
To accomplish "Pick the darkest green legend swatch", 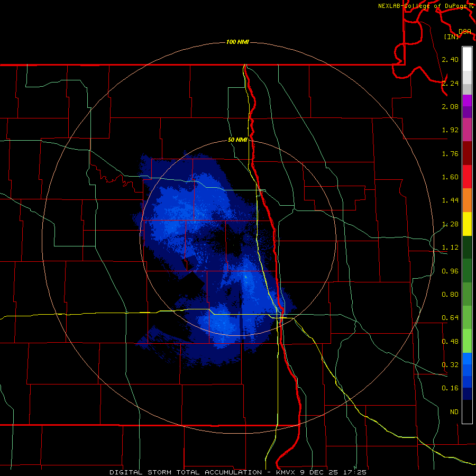I will [x=467, y=248].
